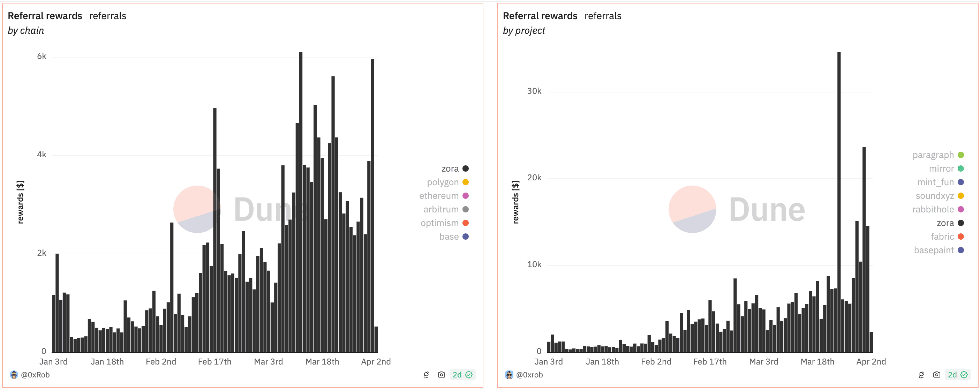The image size is (980, 390).
Task: Click Mar 18th axis label in by project chart
Action: (817, 362)
